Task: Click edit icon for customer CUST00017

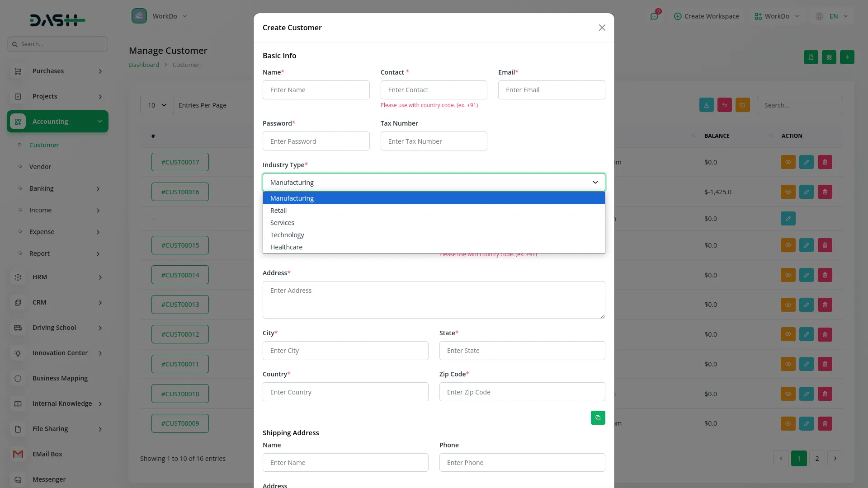Action: point(806,162)
